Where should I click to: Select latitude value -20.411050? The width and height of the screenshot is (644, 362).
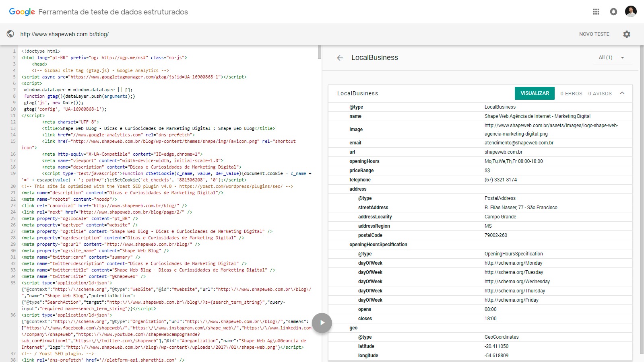(x=496, y=346)
